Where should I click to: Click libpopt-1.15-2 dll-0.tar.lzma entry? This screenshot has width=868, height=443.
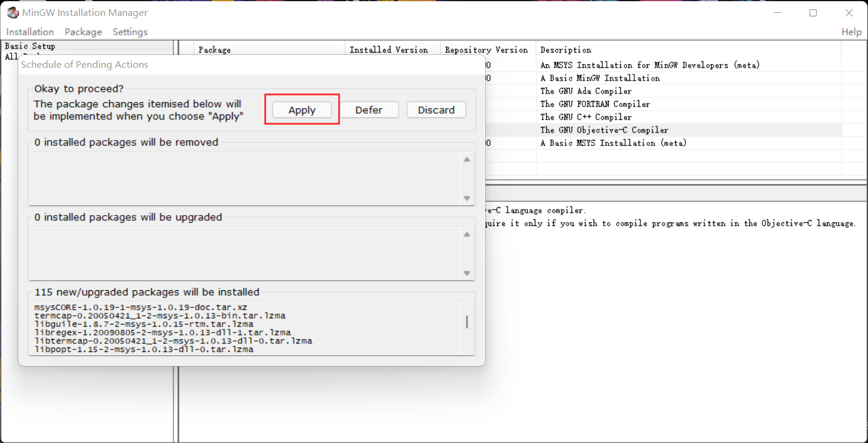143,350
